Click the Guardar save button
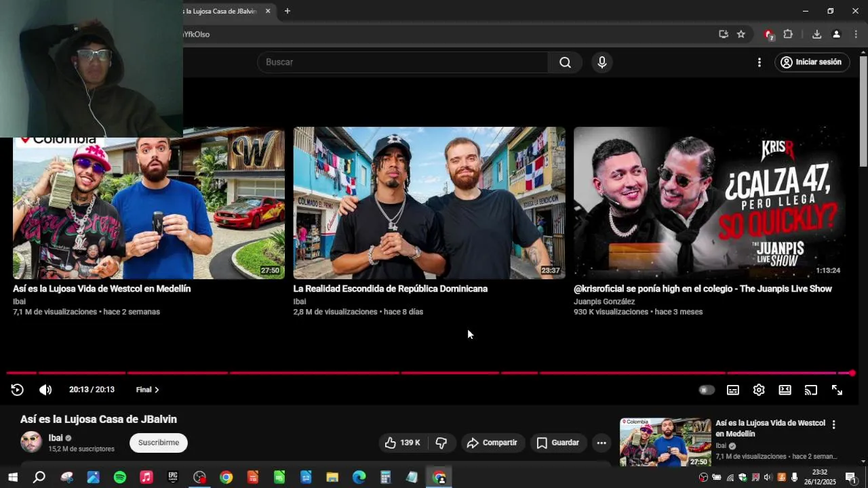 (558, 443)
